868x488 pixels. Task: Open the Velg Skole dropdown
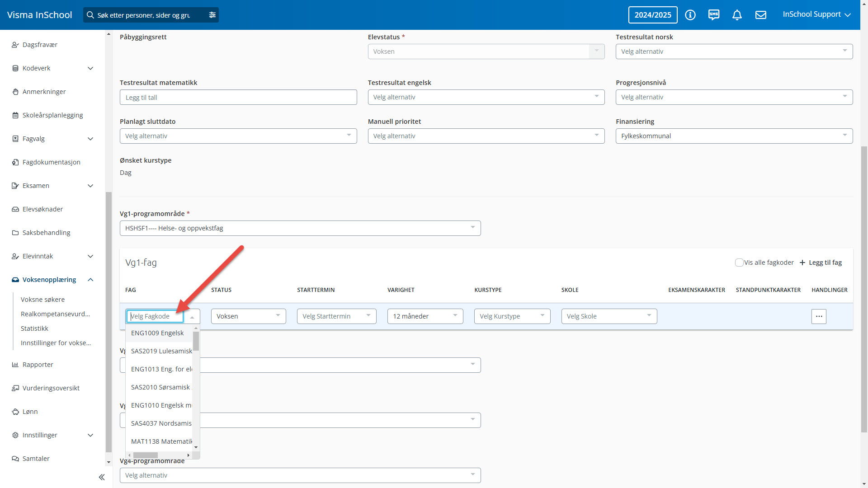point(609,316)
